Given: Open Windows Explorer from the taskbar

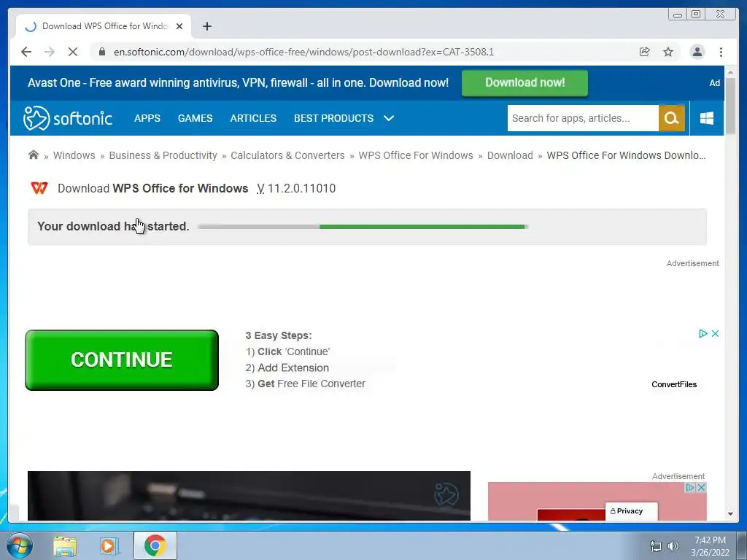Looking at the screenshot, I should coord(65,545).
